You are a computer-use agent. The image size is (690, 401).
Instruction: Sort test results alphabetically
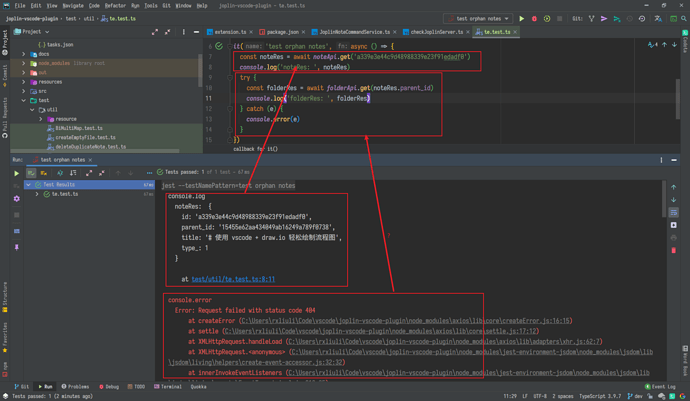click(x=60, y=173)
